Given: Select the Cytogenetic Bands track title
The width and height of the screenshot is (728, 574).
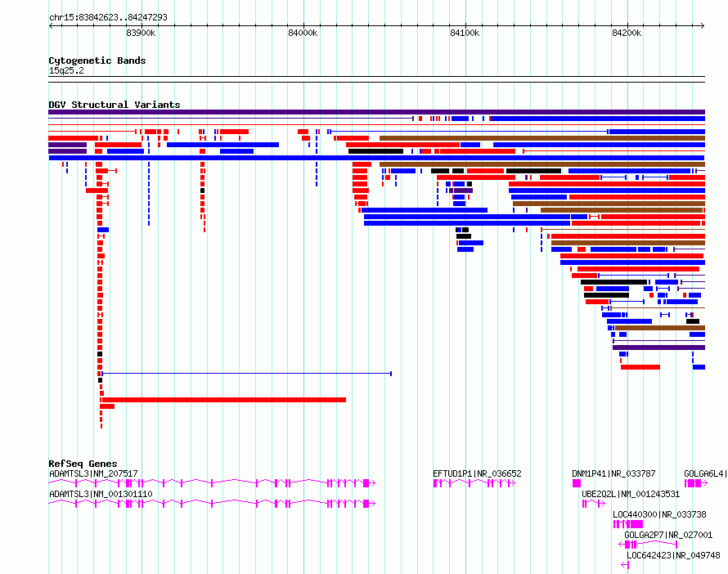Looking at the screenshot, I should coord(97,61).
